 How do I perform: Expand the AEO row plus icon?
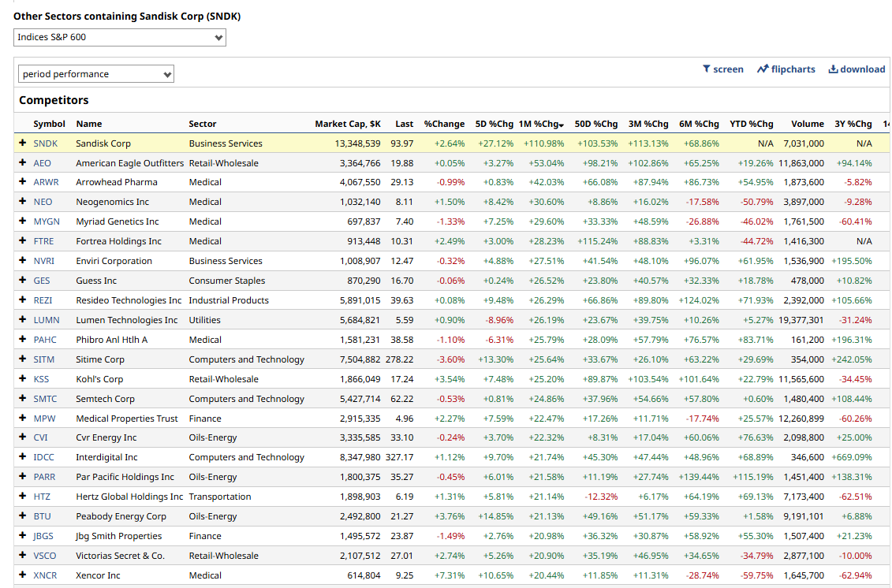[23, 163]
